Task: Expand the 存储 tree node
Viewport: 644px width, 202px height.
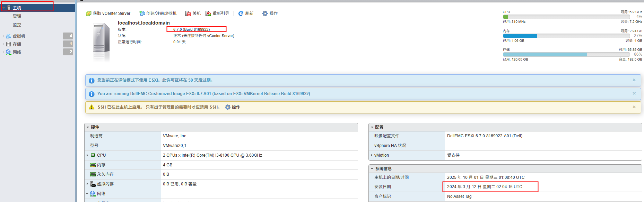Action: coord(4,44)
